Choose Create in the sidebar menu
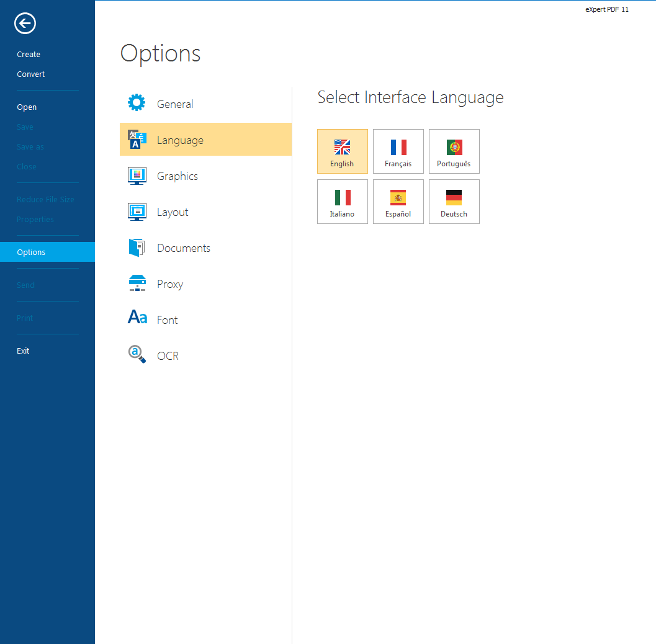The height and width of the screenshot is (644, 656). (x=29, y=55)
